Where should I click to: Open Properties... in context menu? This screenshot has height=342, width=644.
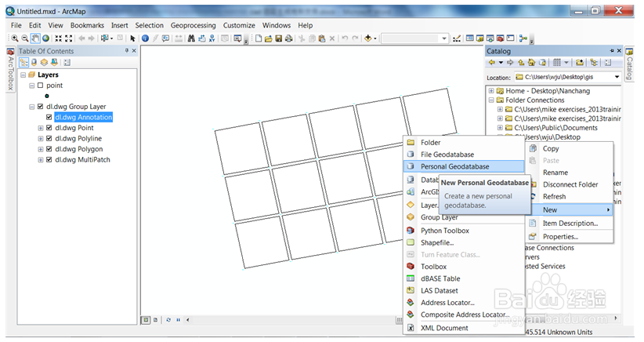click(x=570, y=237)
